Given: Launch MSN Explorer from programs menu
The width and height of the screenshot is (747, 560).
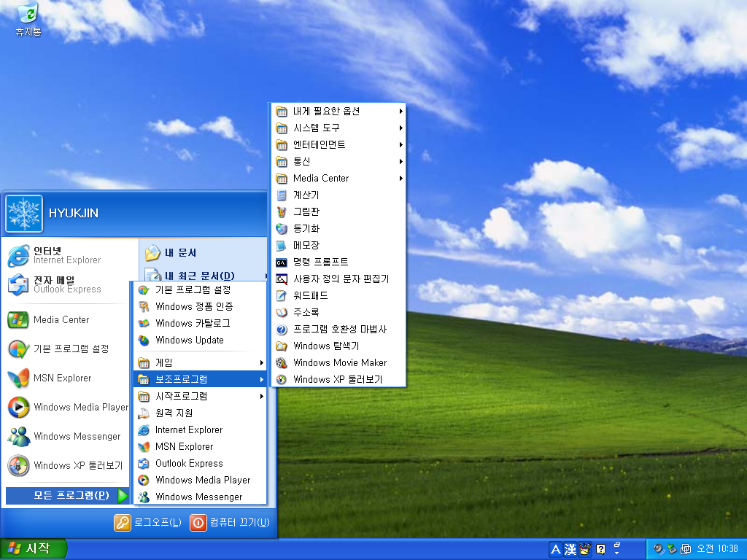Looking at the screenshot, I should coord(200,447).
